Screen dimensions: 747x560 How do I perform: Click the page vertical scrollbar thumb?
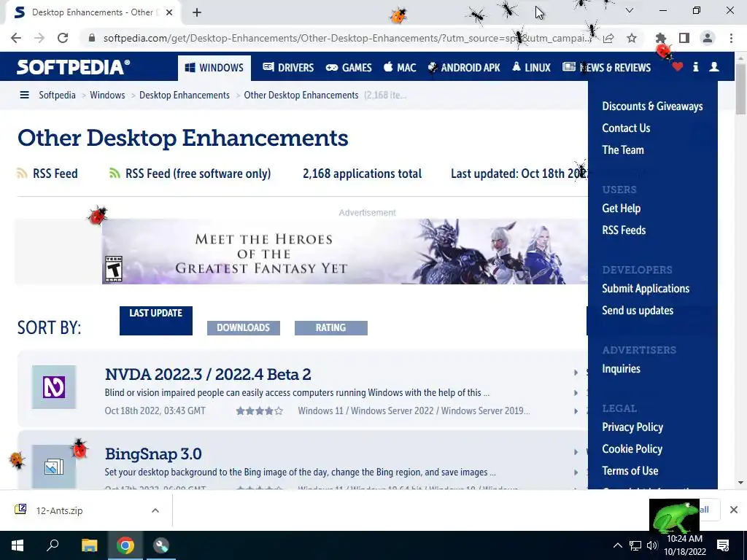coord(740,89)
